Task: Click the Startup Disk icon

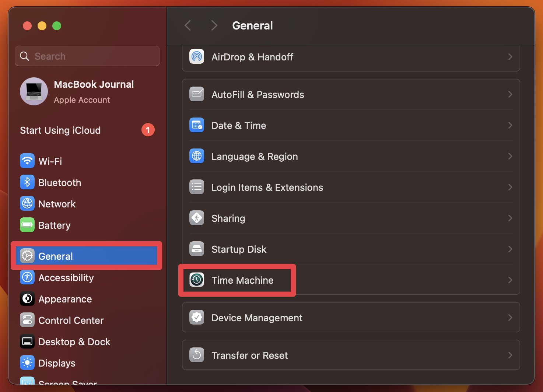Action: (197, 249)
